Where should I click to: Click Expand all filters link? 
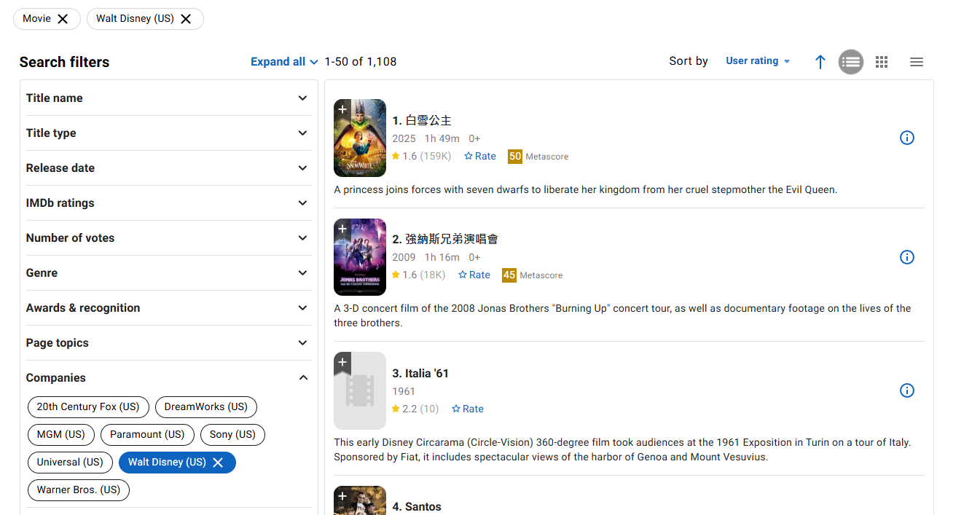(x=284, y=62)
